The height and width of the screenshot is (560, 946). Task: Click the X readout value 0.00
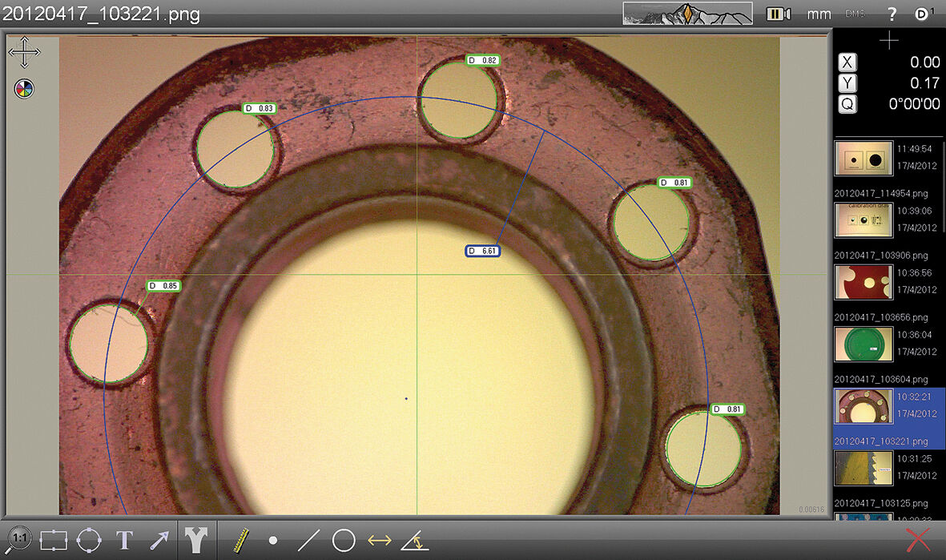point(925,62)
